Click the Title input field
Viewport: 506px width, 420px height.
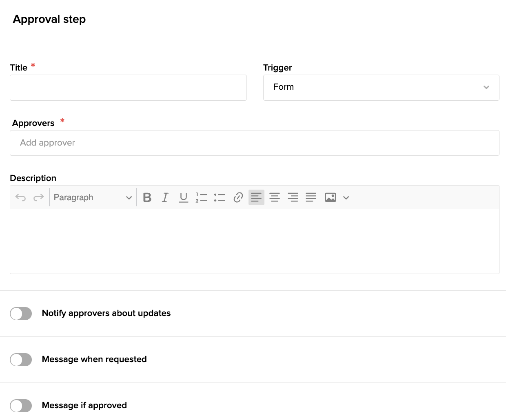128,88
